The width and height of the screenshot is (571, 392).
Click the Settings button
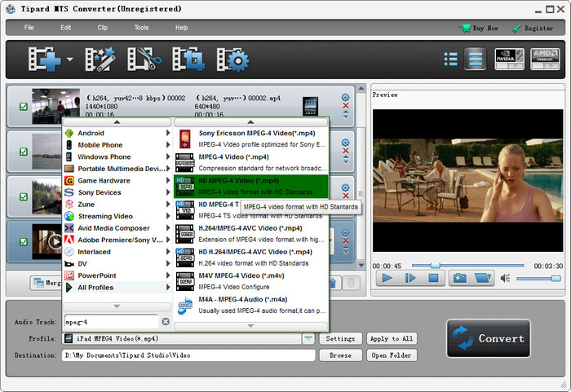340,338
